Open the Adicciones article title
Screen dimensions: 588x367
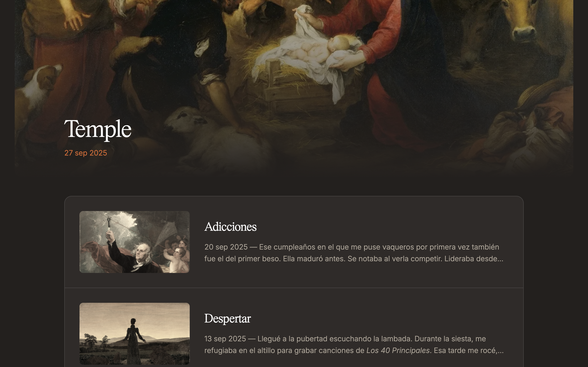tap(230, 227)
